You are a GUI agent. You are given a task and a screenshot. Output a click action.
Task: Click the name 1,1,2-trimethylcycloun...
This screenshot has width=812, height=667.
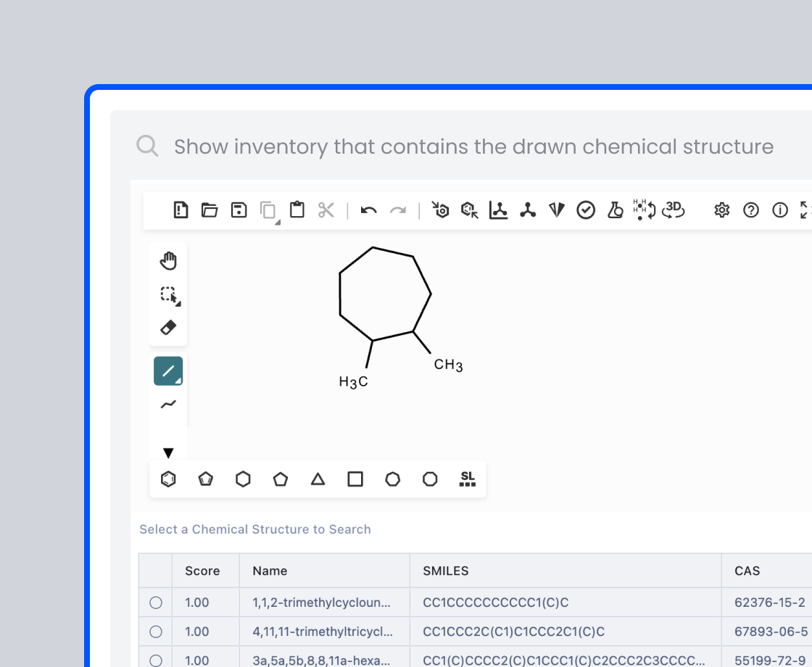pyautogui.click(x=321, y=602)
